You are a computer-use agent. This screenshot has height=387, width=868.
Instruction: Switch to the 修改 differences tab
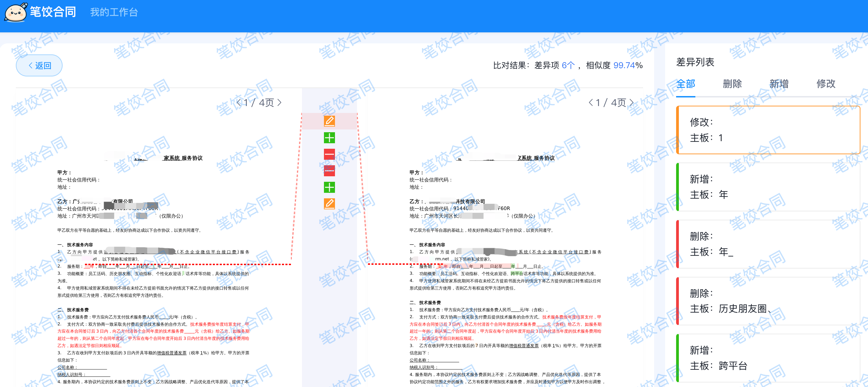pos(826,84)
